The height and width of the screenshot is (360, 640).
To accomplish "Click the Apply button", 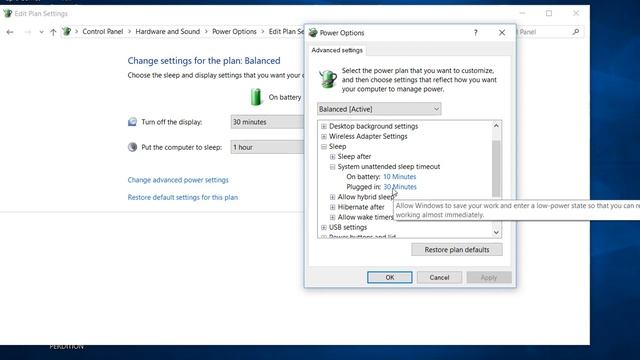I will [x=489, y=278].
